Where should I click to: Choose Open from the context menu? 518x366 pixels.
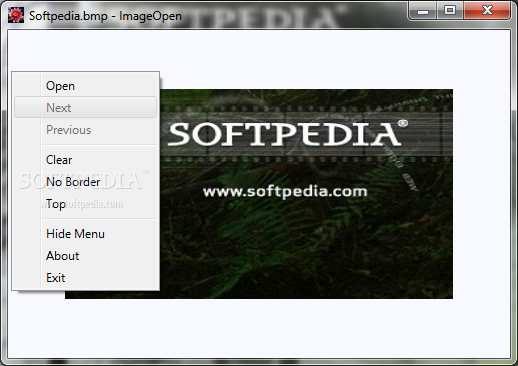[85, 86]
